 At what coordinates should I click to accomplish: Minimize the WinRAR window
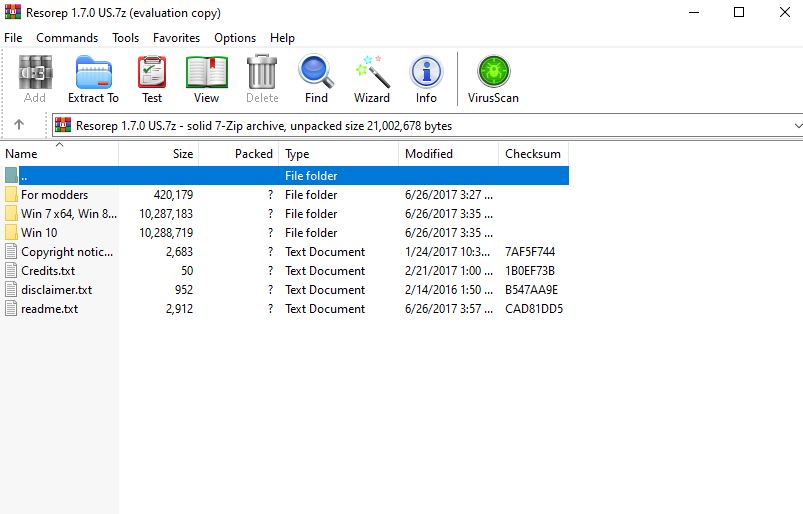[694, 12]
